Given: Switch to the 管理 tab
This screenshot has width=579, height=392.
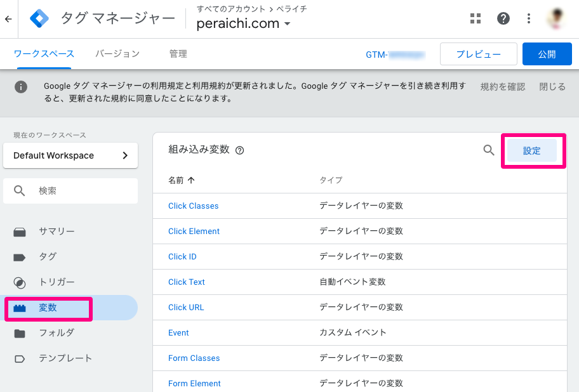Looking at the screenshot, I should pyautogui.click(x=178, y=54).
